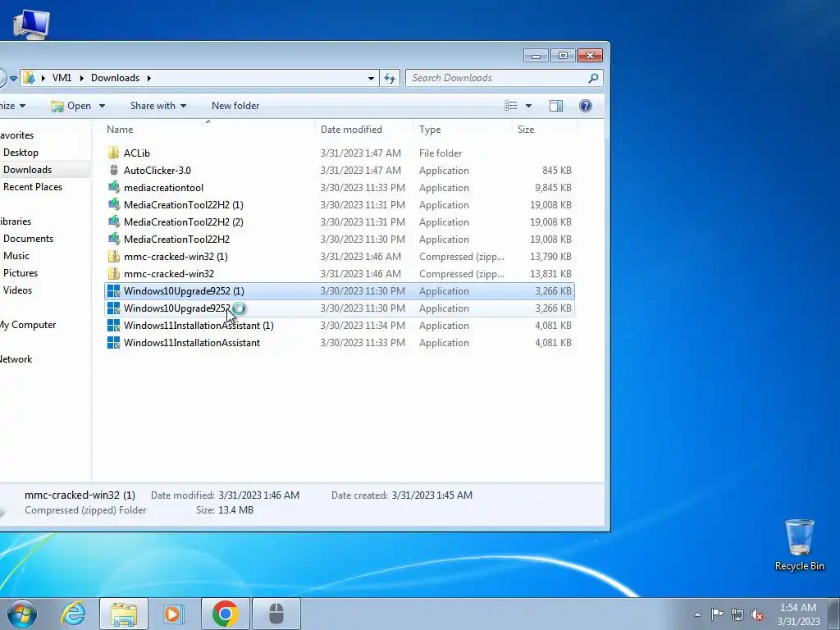The height and width of the screenshot is (630, 840).
Task: Open Pictures library
Action: (21, 272)
